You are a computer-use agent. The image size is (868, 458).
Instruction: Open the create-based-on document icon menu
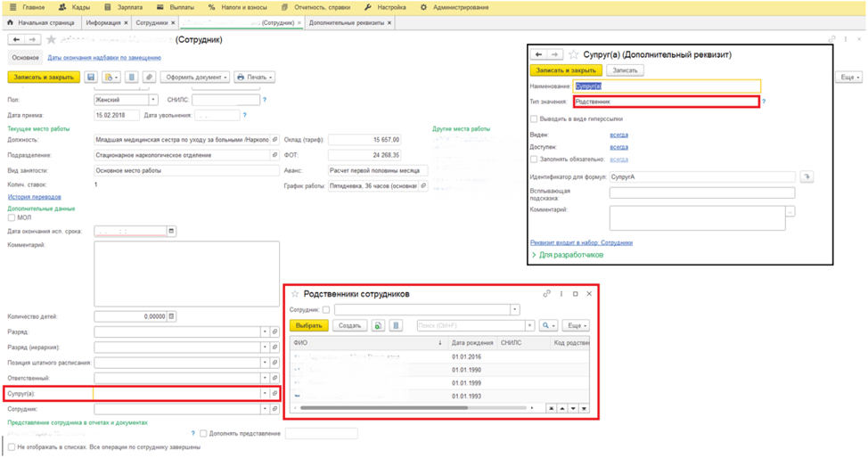110,77
